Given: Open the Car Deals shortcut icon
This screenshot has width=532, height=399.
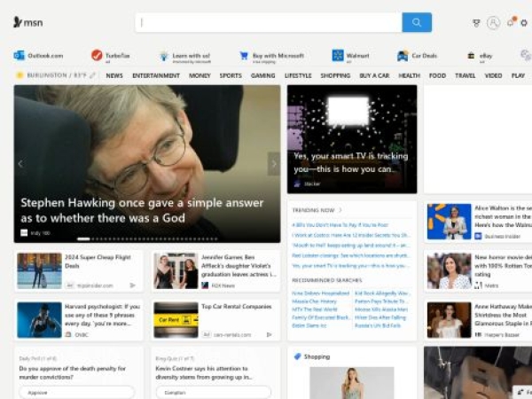Looking at the screenshot, I should 403,56.
